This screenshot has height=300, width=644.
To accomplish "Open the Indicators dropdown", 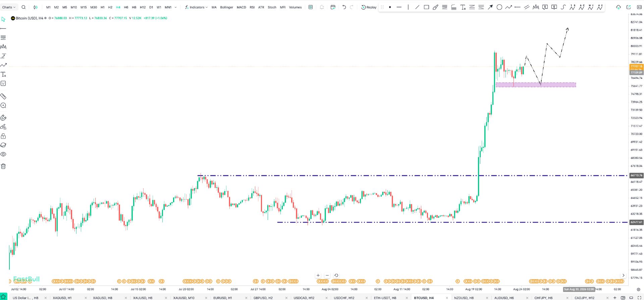I will pyautogui.click(x=196, y=7).
